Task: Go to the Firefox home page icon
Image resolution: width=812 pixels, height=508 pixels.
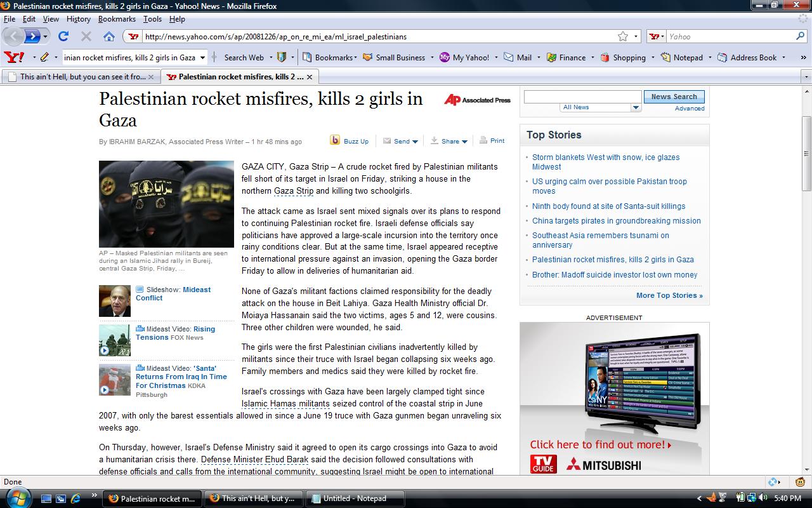Action: (x=109, y=36)
